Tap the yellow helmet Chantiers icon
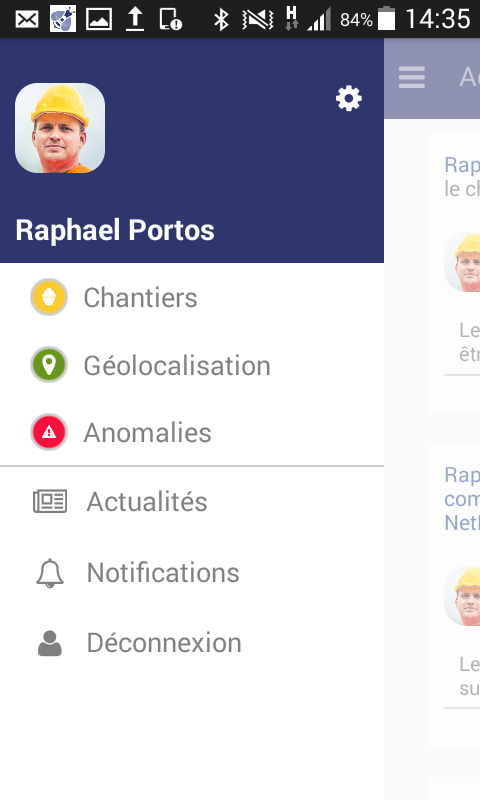This screenshot has width=480, height=800. click(x=49, y=297)
